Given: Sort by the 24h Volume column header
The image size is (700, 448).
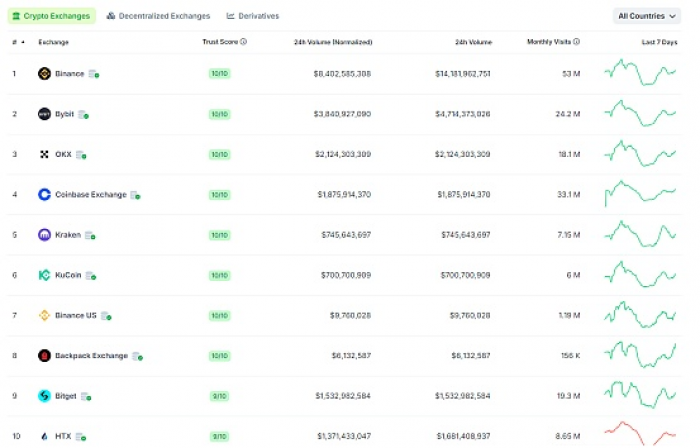Looking at the screenshot, I should 473,42.
